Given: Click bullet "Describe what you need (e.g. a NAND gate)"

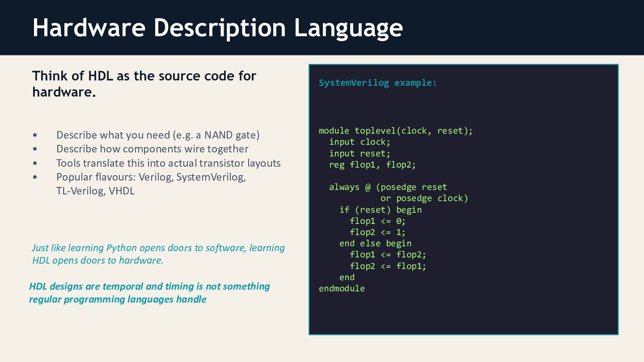Looking at the screenshot, I should click(158, 135).
